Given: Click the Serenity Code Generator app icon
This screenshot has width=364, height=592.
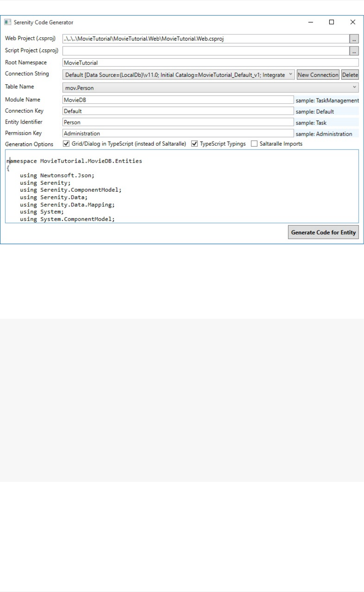Looking at the screenshot, I should (7, 22).
